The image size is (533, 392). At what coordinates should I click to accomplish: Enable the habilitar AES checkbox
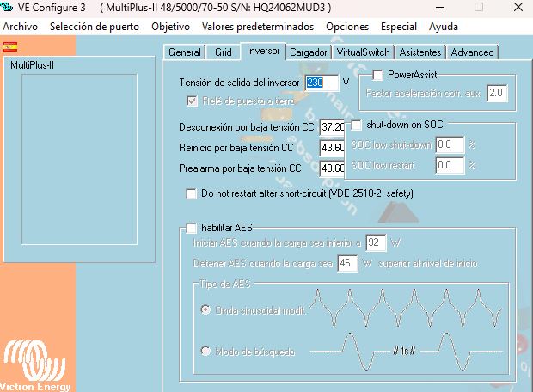coord(192,228)
